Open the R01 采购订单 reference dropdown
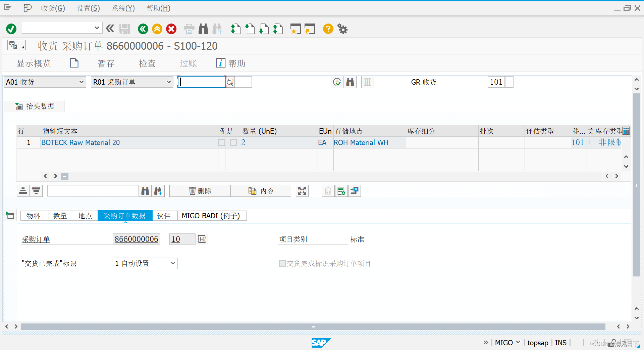Viewport: 644px width, 350px height. click(132, 82)
